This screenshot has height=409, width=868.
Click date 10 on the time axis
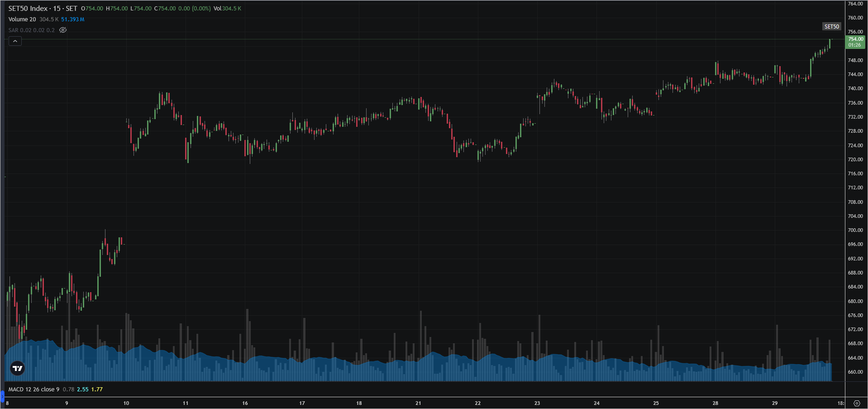click(x=126, y=403)
